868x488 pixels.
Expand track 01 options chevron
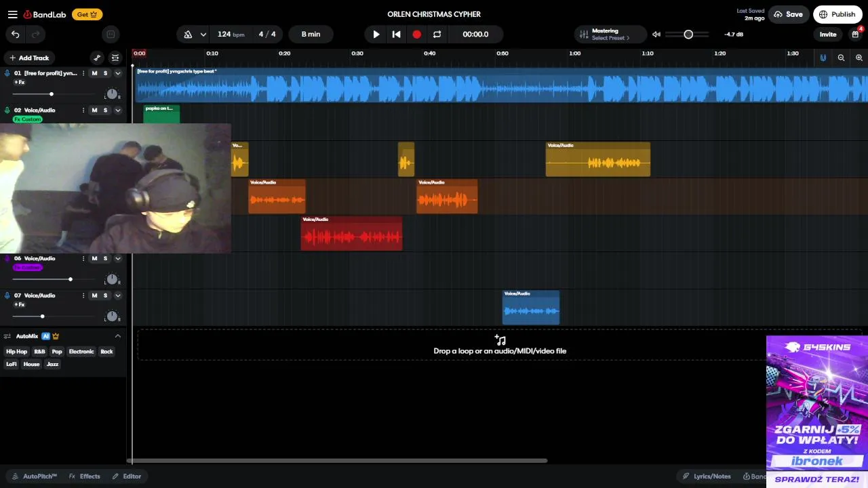tap(117, 73)
